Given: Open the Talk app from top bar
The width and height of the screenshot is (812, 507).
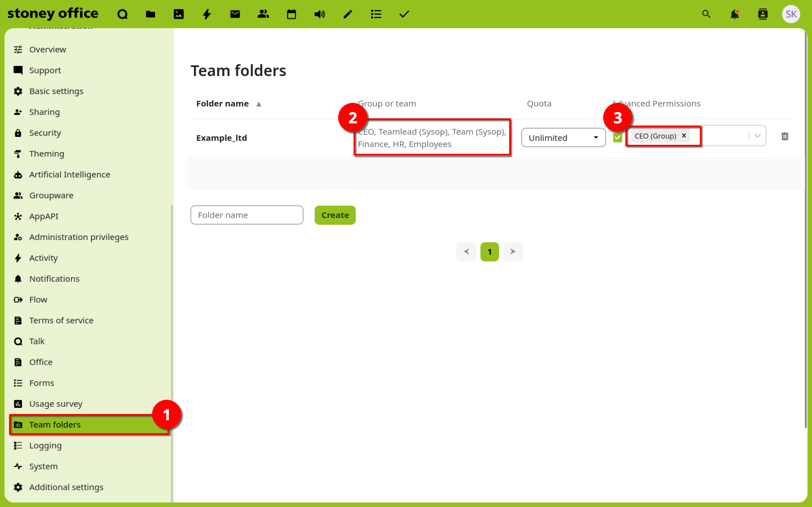Looking at the screenshot, I should [x=122, y=14].
